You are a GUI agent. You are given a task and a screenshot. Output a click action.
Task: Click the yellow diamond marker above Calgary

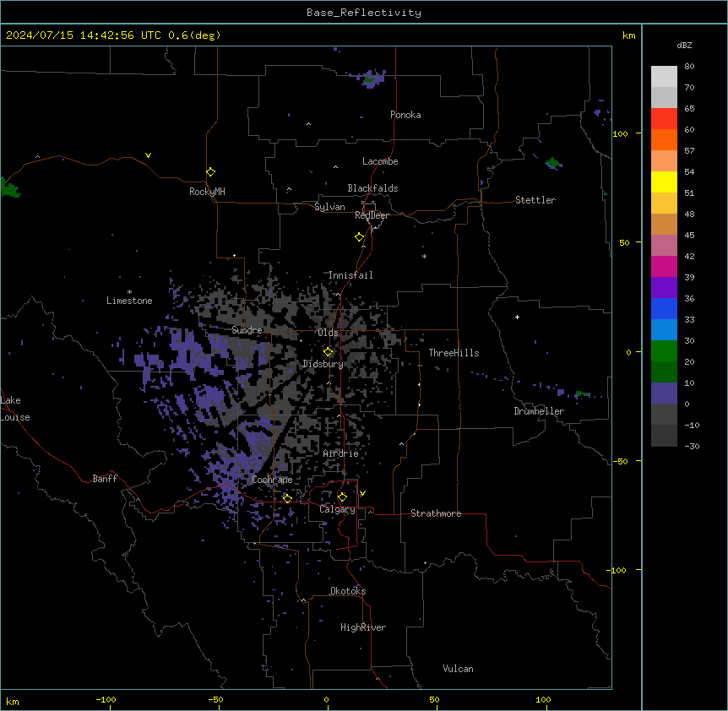(342, 497)
